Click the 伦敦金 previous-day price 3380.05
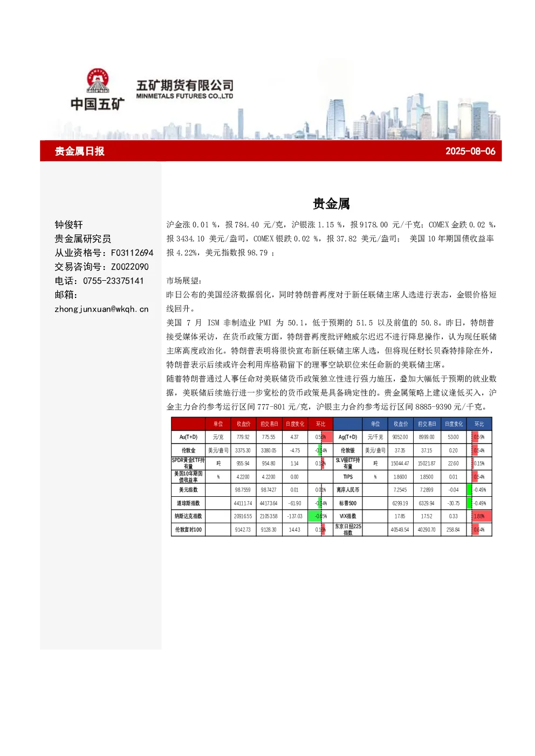The image size is (535, 756). click(x=269, y=450)
